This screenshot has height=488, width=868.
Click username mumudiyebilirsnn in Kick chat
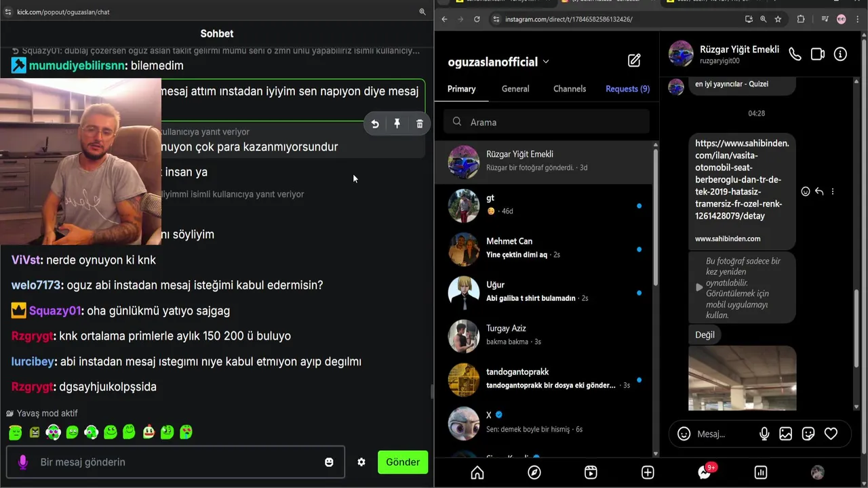tap(77, 66)
